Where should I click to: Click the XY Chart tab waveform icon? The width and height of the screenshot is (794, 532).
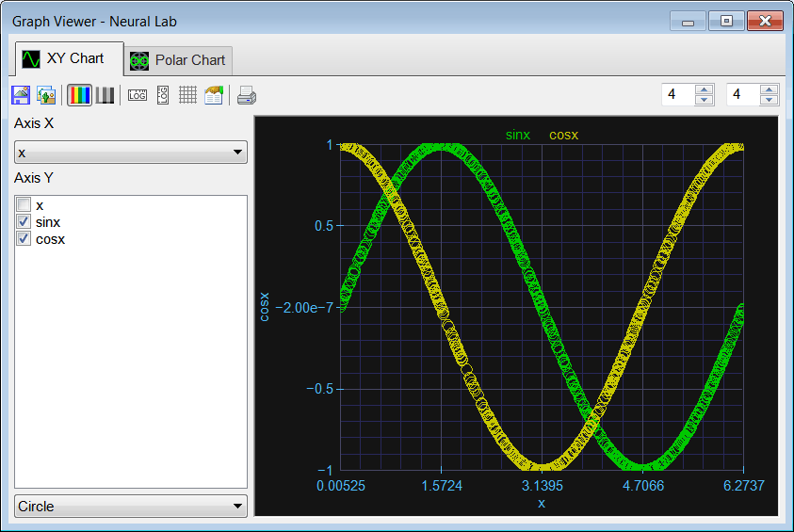[x=31, y=58]
